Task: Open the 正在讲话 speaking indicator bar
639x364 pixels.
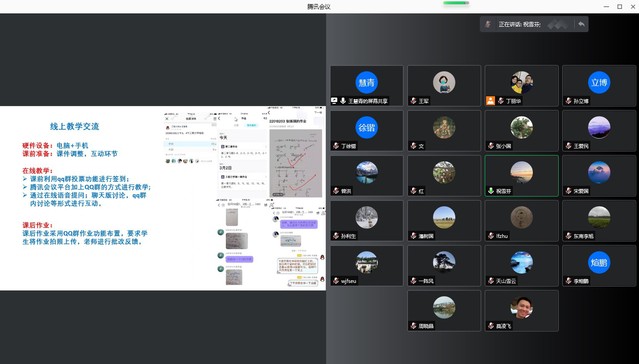Action: (534, 24)
